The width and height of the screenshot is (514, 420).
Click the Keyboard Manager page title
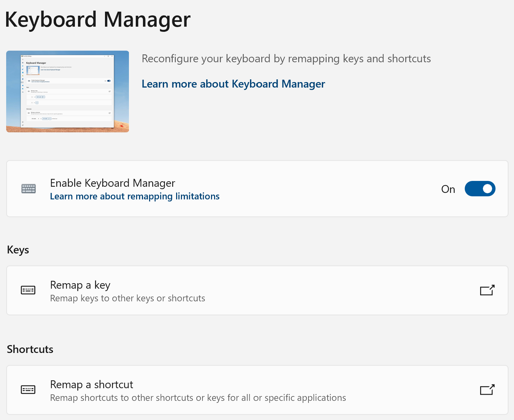(x=98, y=19)
